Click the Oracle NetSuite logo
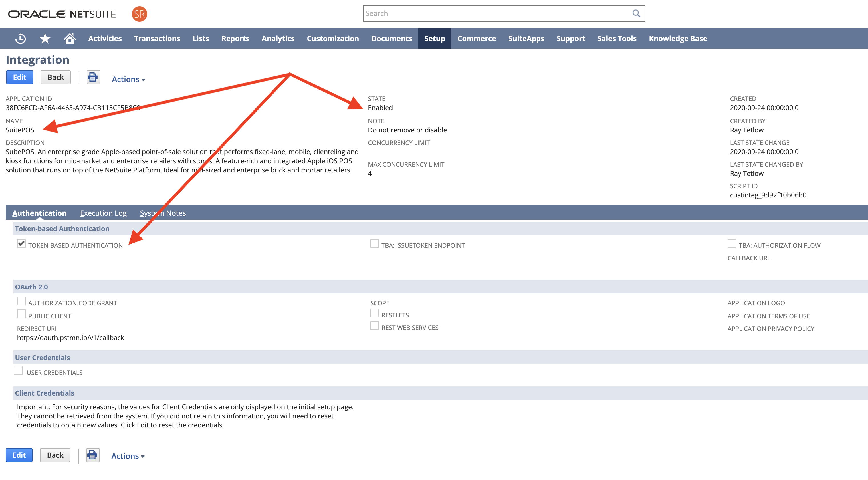 62,14
